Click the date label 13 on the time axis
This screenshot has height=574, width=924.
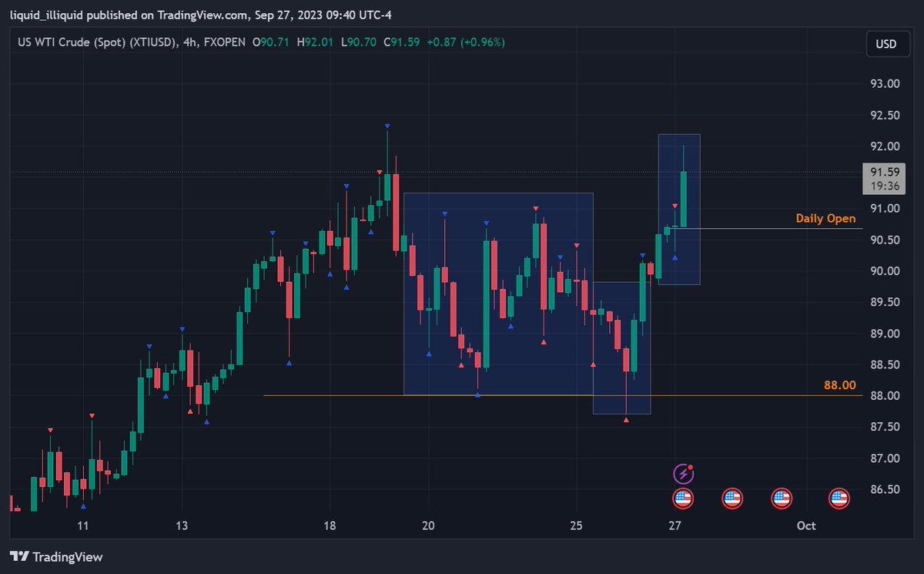182,525
